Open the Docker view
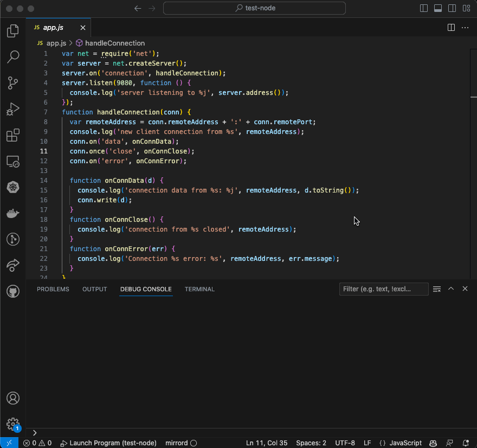This screenshot has height=448, width=477. (x=12, y=213)
